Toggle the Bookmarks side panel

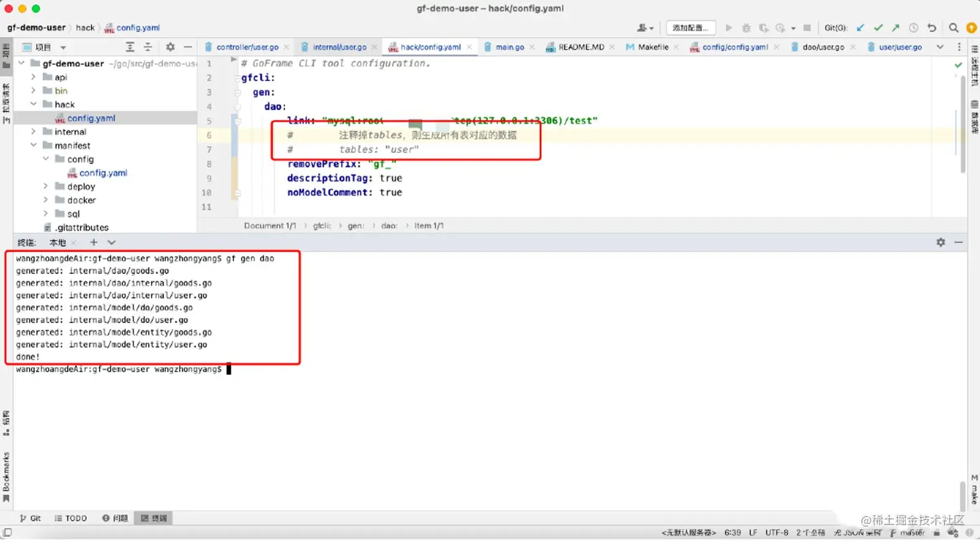tap(6, 477)
